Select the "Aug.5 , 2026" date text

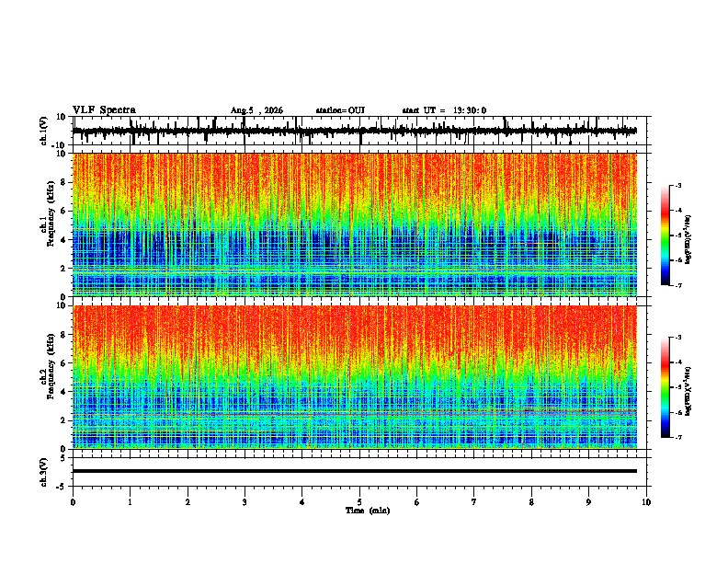click(256, 110)
